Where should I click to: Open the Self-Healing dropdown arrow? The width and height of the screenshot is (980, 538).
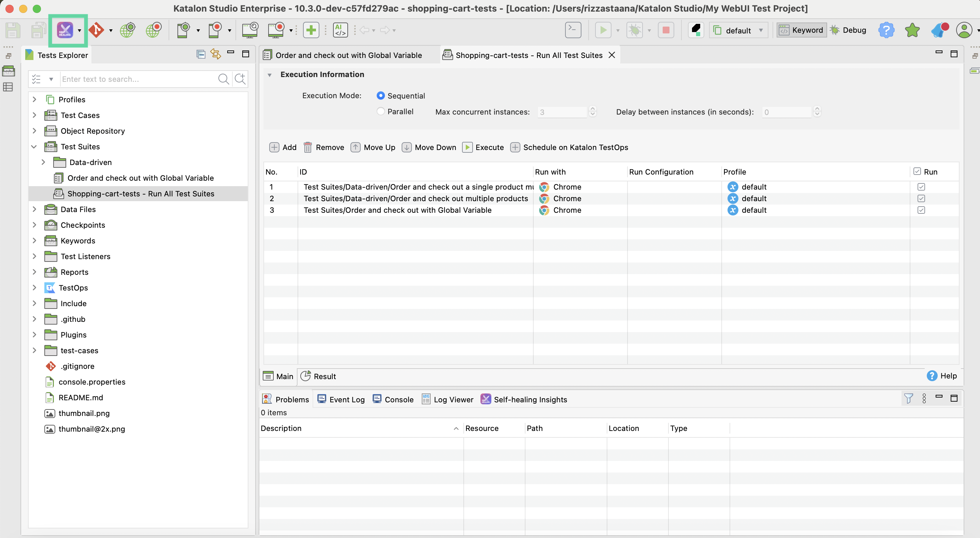click(80, 30)
